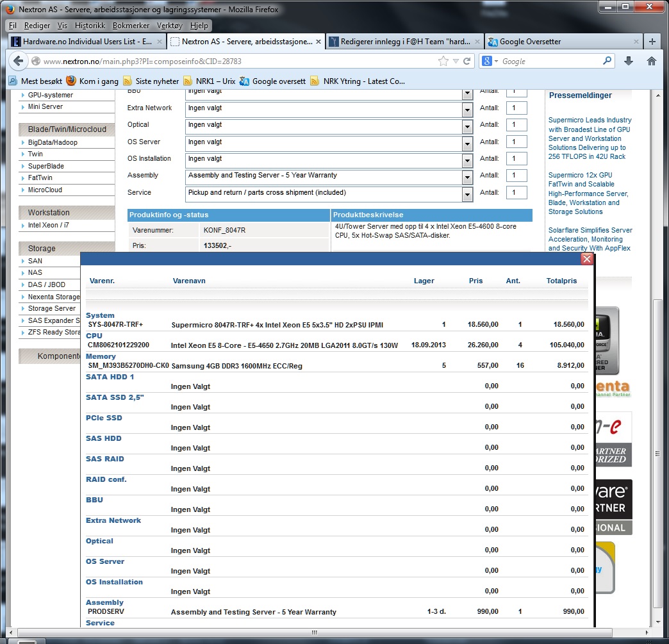Open the Intel Xeon / i7 link
Image resolution: width=669 pixels, height=644 pixels.
48,225
